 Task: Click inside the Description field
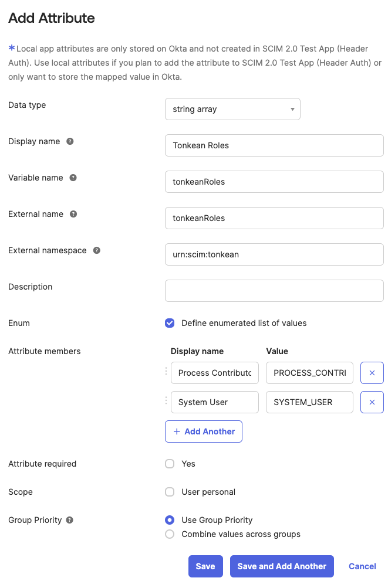tap(274, 291)
